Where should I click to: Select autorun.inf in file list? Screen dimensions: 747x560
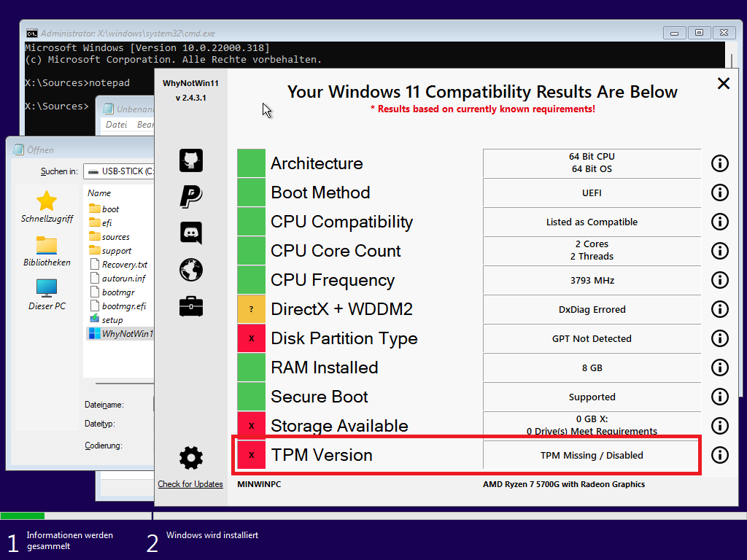[117, 278]
